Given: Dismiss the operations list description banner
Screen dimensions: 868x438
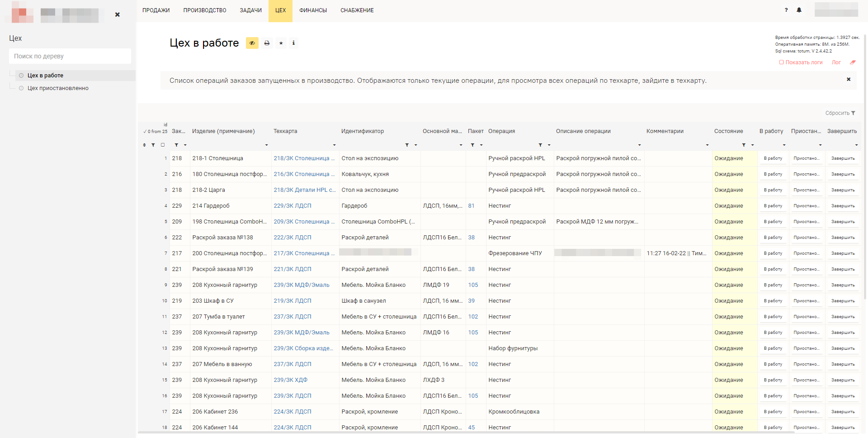Looking at the screenshot, I should pos(849,79).
